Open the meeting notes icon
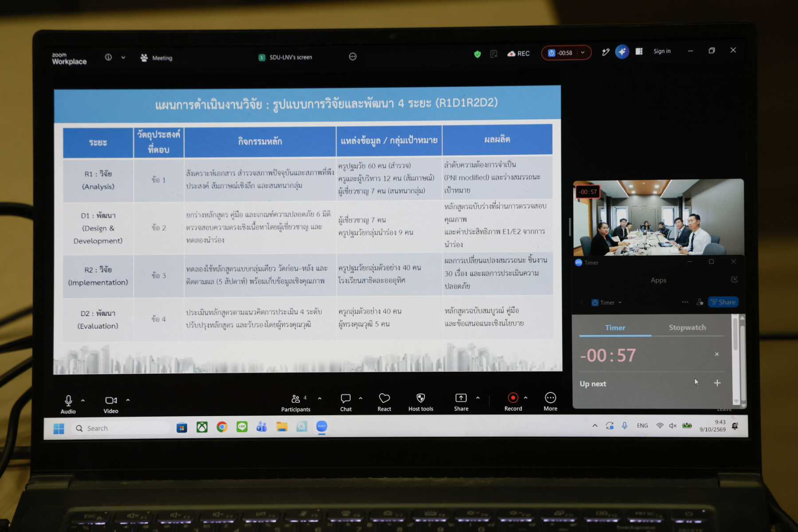The height and width of the screenshot is (532, 798). [x=494, y=54]
